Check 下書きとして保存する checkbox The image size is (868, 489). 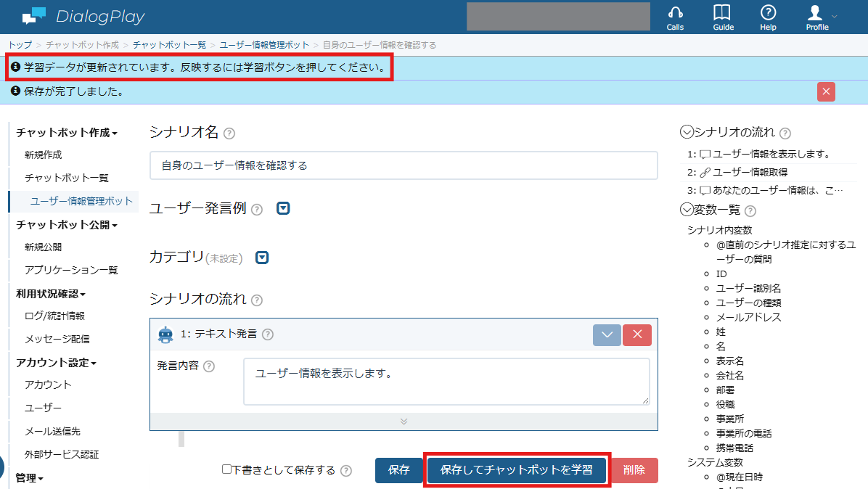(226, 469)
